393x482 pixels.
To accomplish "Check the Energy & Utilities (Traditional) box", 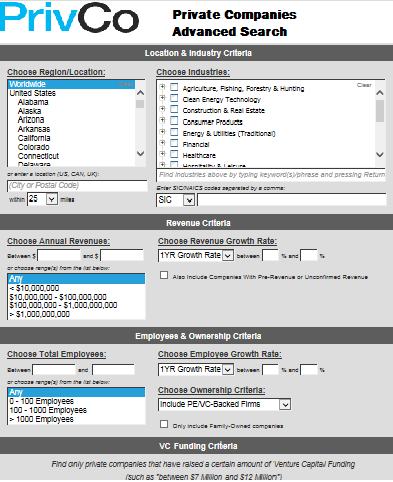I will 174,132.
